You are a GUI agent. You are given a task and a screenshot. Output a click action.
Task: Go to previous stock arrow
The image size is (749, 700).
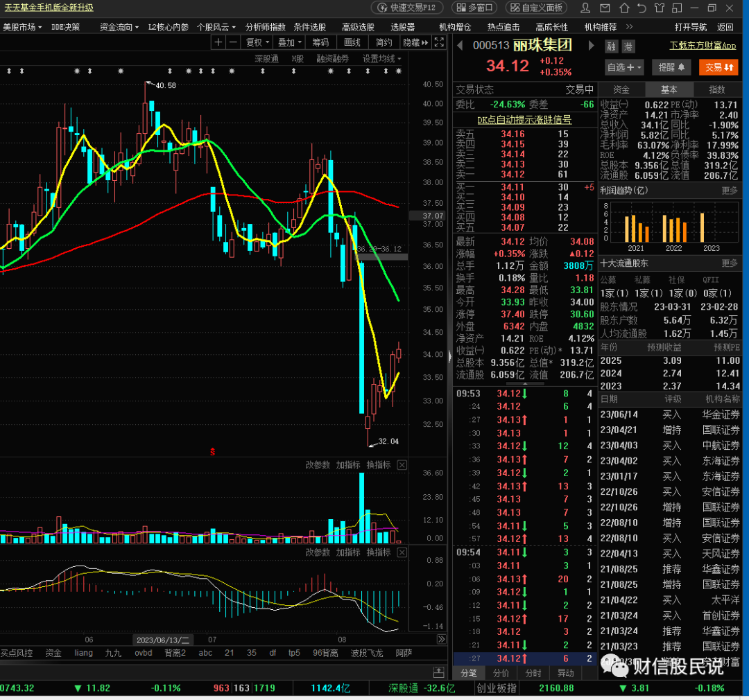[x=460, y=46]
